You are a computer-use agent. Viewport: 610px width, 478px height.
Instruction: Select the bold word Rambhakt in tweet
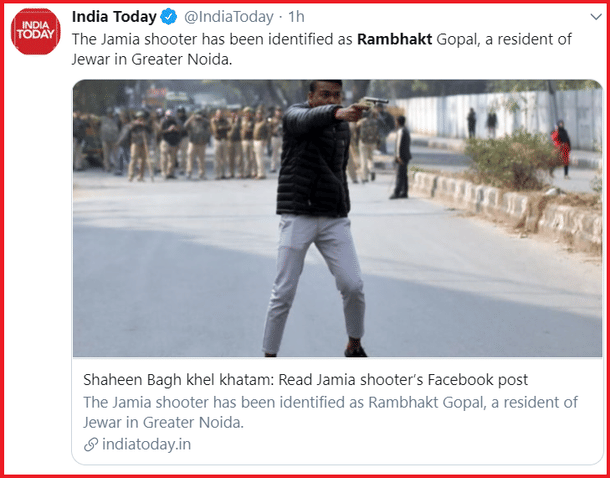394,40
